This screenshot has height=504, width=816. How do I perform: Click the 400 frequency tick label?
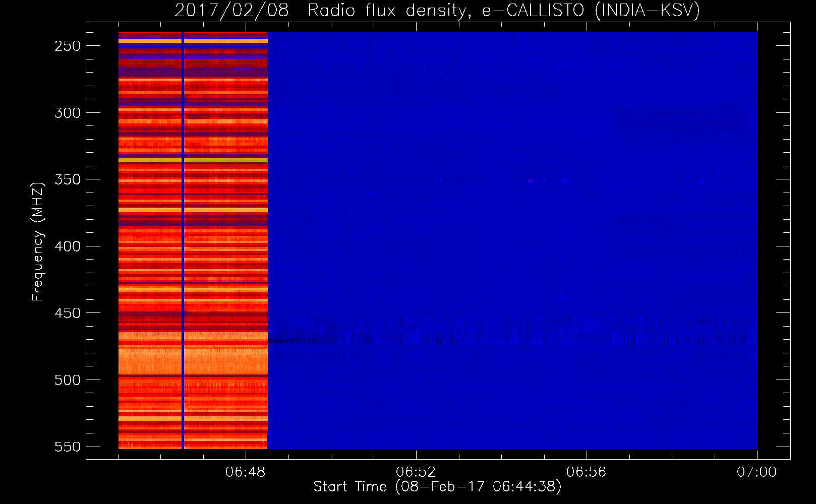68,246
